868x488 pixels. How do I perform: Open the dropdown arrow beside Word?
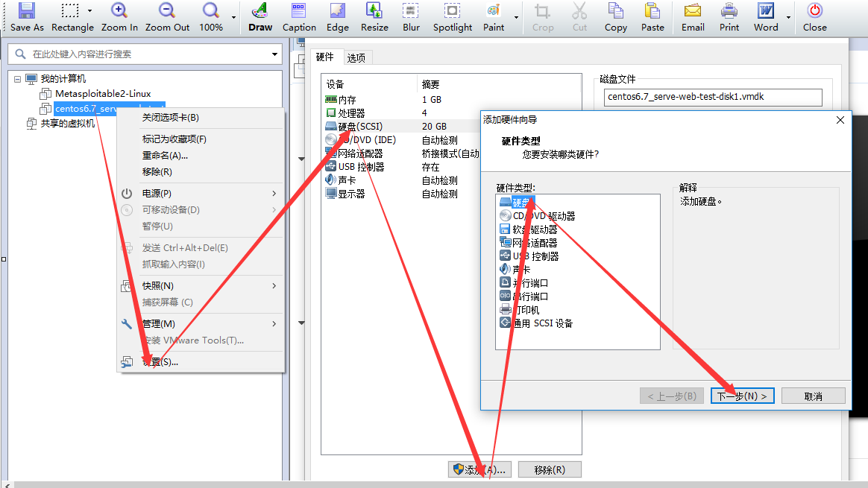(x=789, y=17)
